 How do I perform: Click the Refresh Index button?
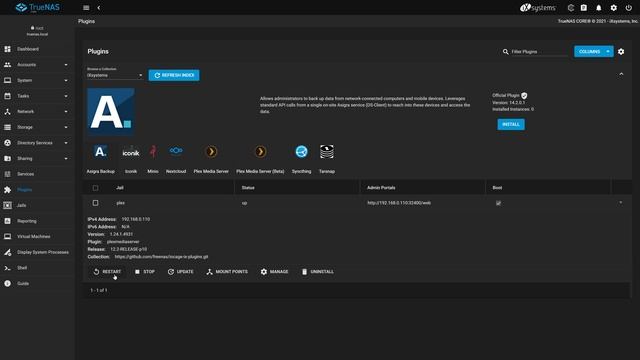[174, 75]
